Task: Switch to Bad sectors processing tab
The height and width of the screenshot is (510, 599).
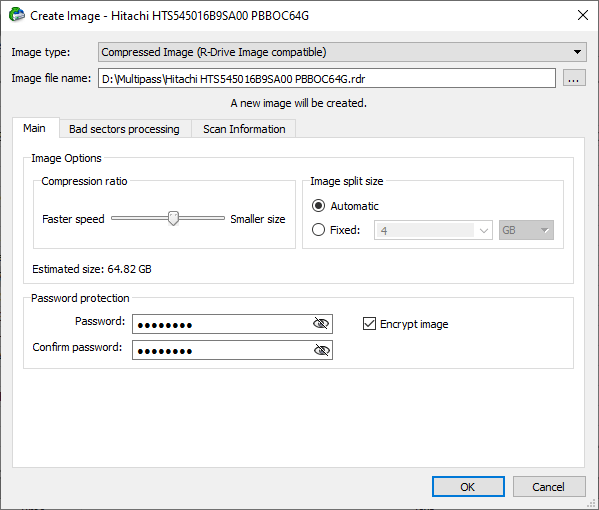Action: pos(125,129)
